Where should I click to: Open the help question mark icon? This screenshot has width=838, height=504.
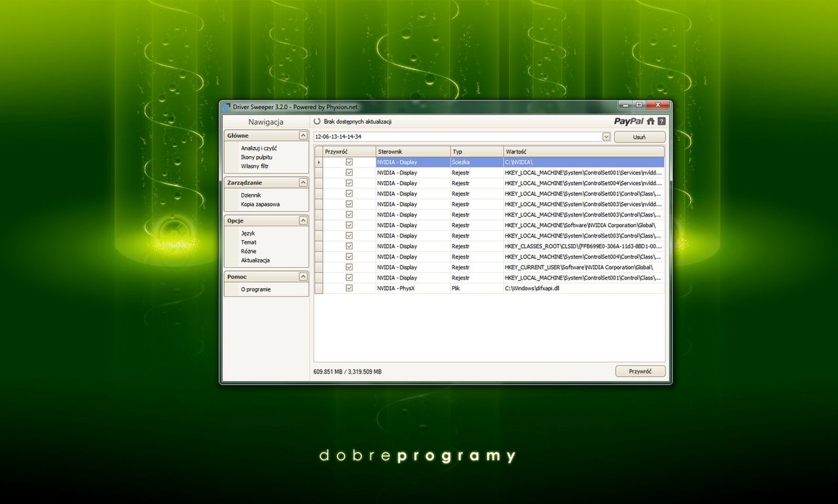[661, 121]
